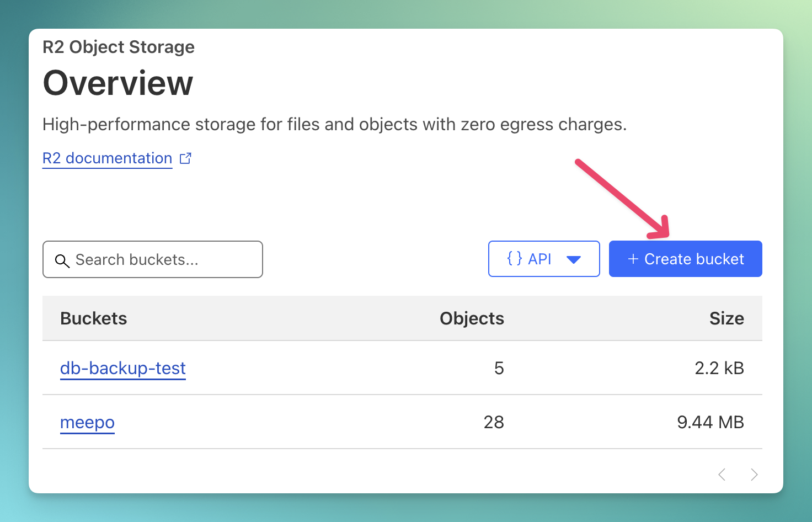The image size is (812, 522).
Task: Open the meepo bucket
Action: click(87, 422)
